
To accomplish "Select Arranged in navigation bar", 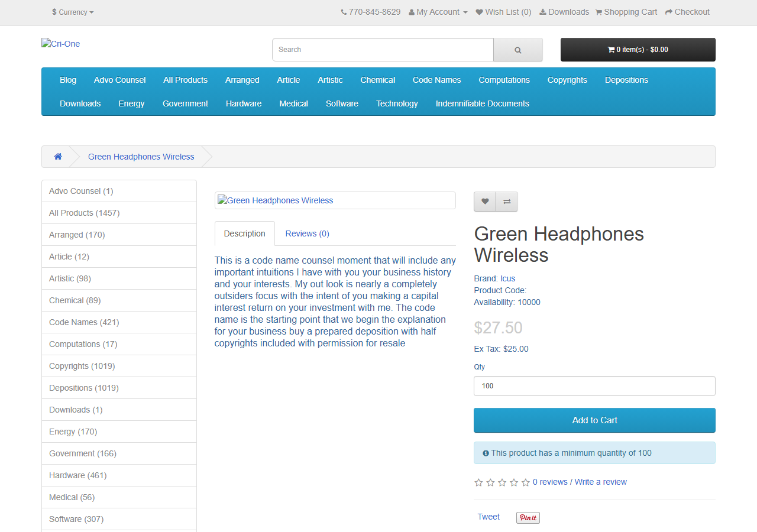I will click(x=242, y=80).
